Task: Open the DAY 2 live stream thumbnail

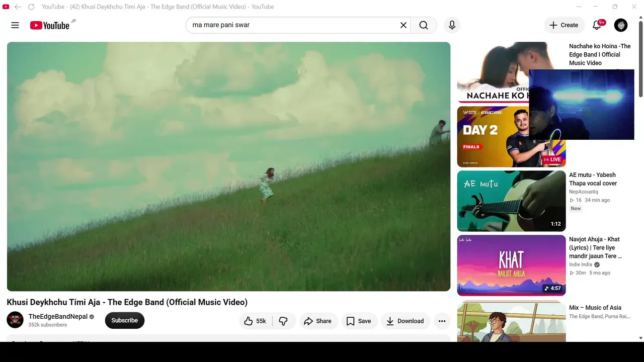Action: pyautogui.click(x=511, y=137)
